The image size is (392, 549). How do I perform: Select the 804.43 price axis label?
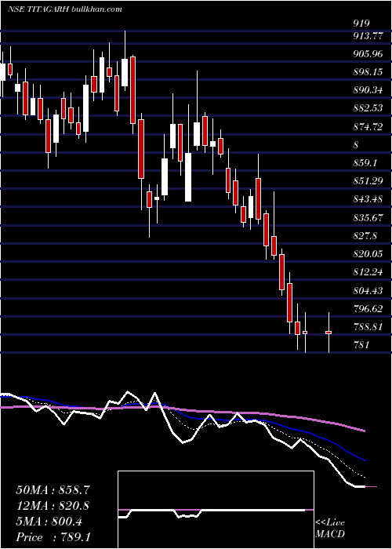pos(369,291)
